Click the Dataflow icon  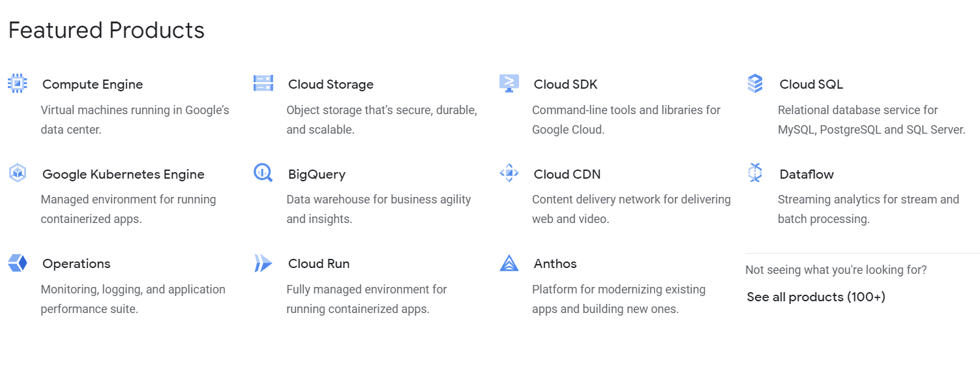754,173
